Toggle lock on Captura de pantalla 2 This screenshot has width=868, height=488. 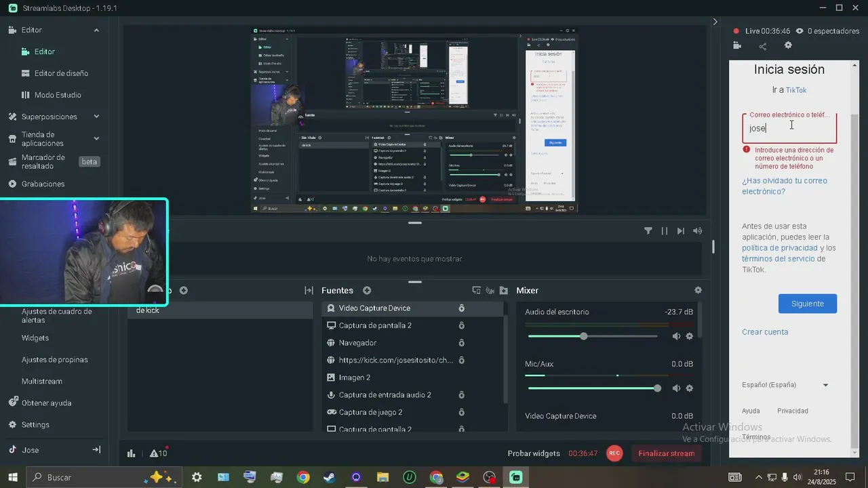point(461,325)
